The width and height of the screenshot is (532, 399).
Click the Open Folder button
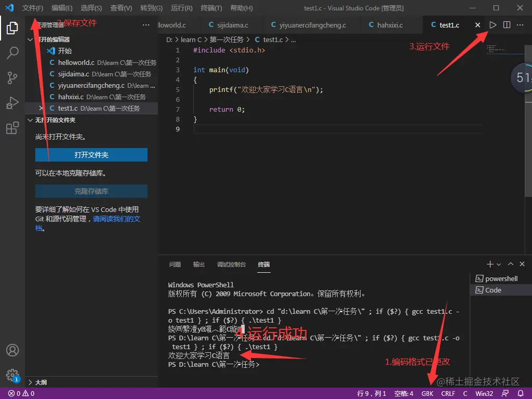pos(91,155)
